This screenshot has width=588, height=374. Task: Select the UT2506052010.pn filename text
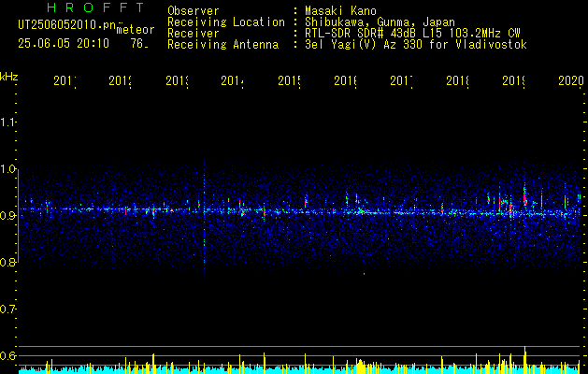67,25
